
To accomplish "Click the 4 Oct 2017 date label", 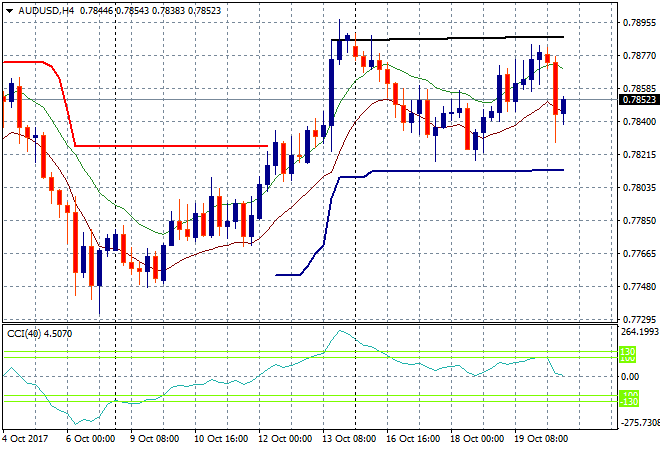I will 25,439.
